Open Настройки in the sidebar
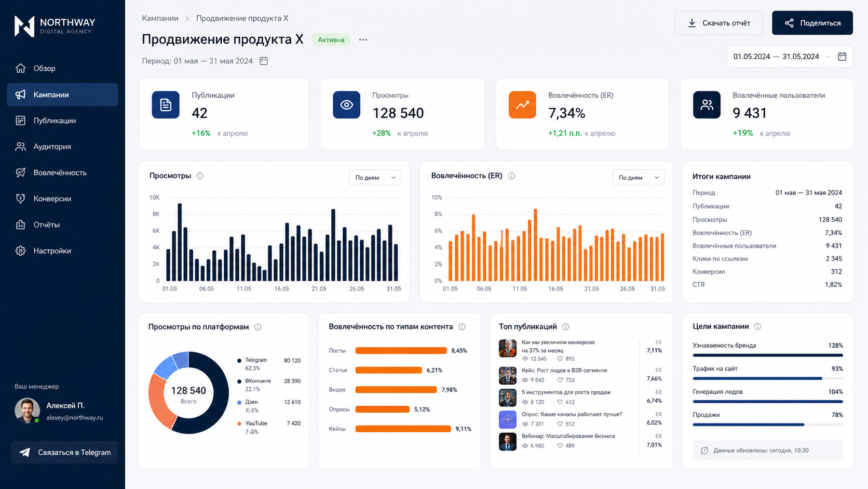 pyautogui.click(x=62, y=250)
